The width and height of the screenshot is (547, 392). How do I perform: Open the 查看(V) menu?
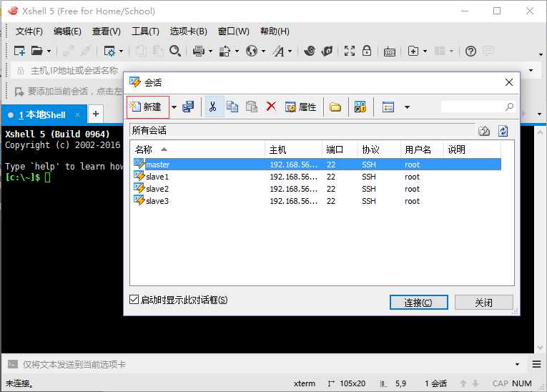click(106, 31)
